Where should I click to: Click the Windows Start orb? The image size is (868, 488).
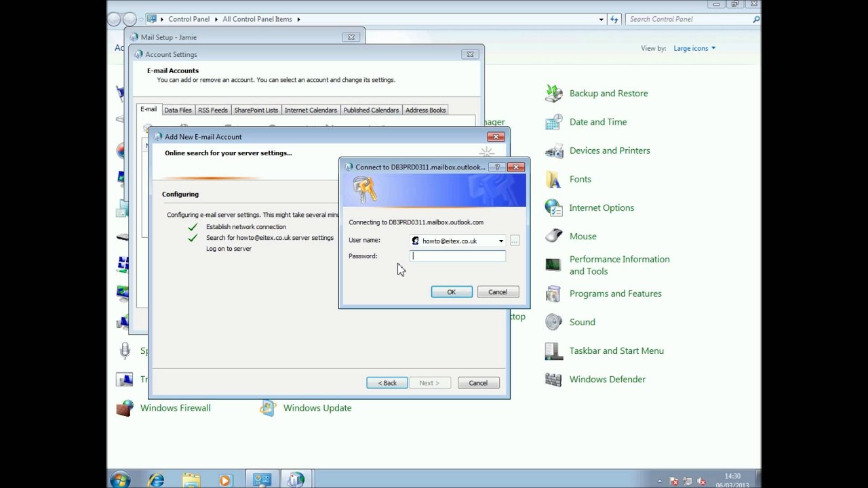120,480
